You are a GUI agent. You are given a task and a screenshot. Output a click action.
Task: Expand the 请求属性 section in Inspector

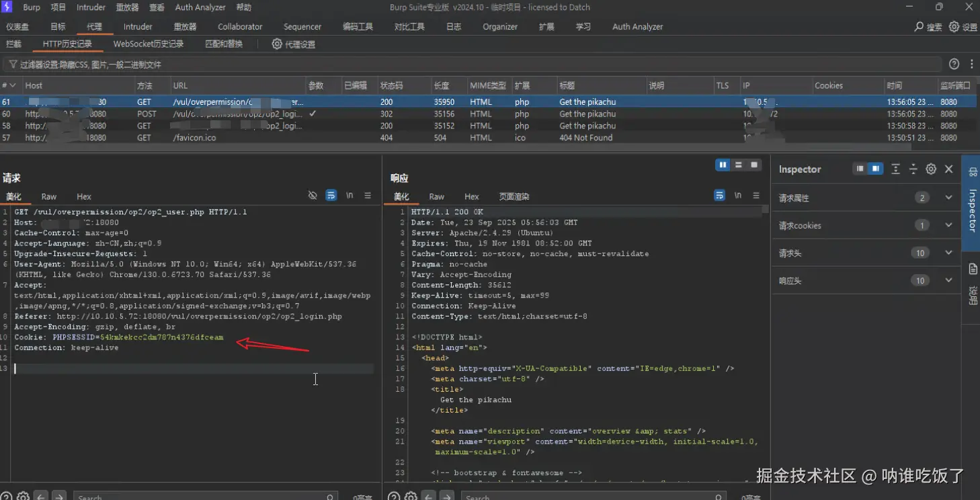coord(948,198)
